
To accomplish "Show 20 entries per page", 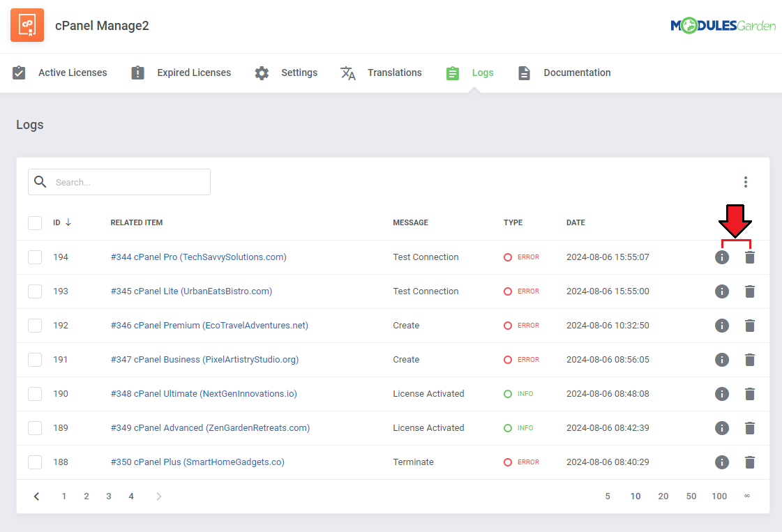I will tap(663, 496).
